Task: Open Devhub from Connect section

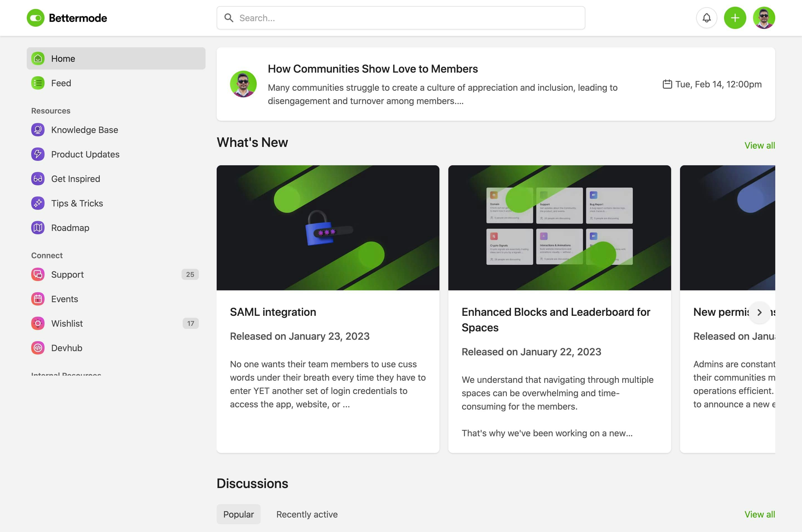Action: click(67, 348)
